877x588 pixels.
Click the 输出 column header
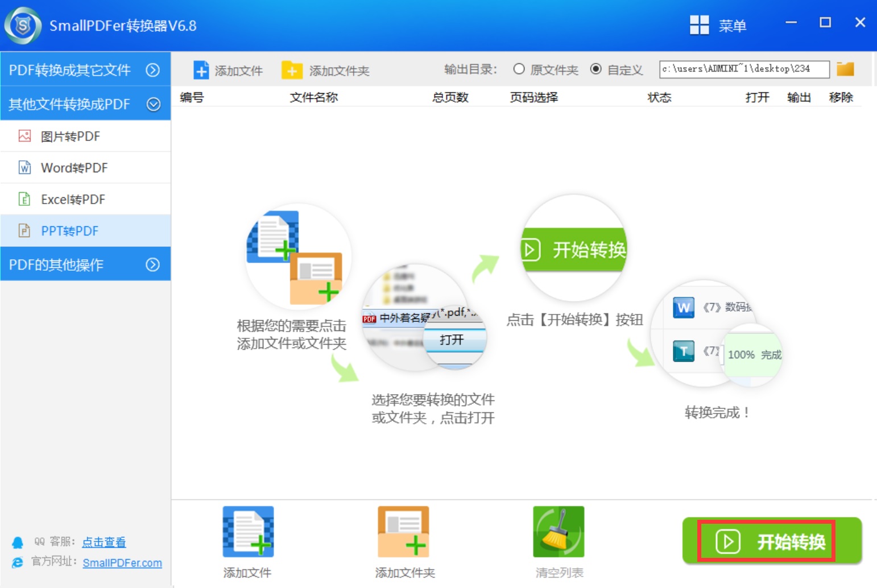pyautogui.click(x=799, y=97)
